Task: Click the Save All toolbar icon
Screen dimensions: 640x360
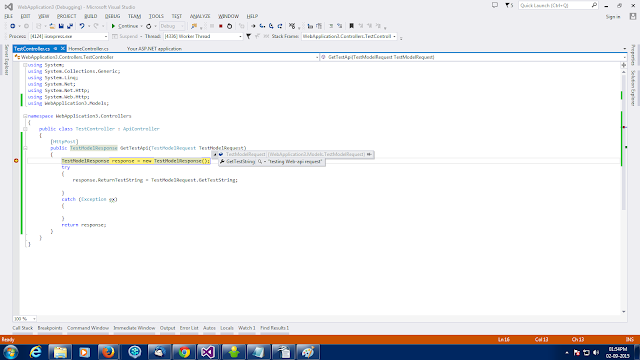Action: pos(70,26)
